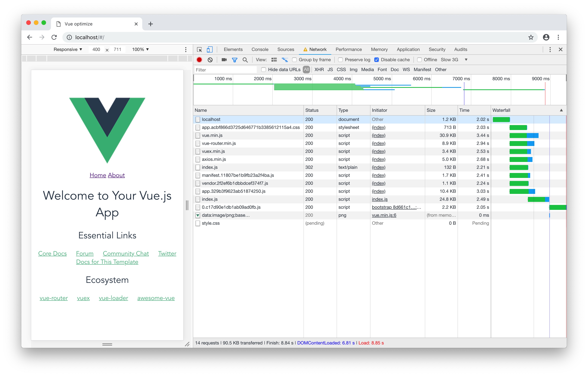Sort by the Status column header
Screen dimensions: 588x376
pyautogui.click(x=320, y=110)
